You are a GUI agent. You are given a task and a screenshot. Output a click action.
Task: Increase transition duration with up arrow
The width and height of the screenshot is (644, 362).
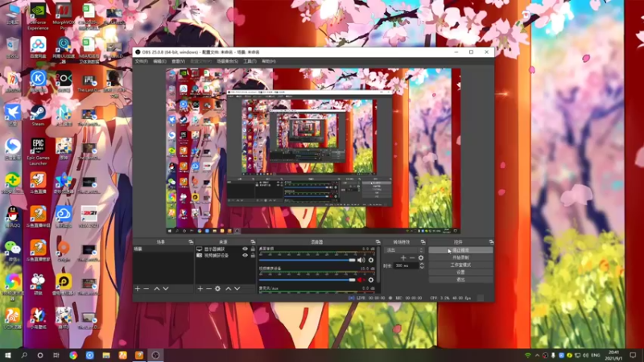point(421,264)
